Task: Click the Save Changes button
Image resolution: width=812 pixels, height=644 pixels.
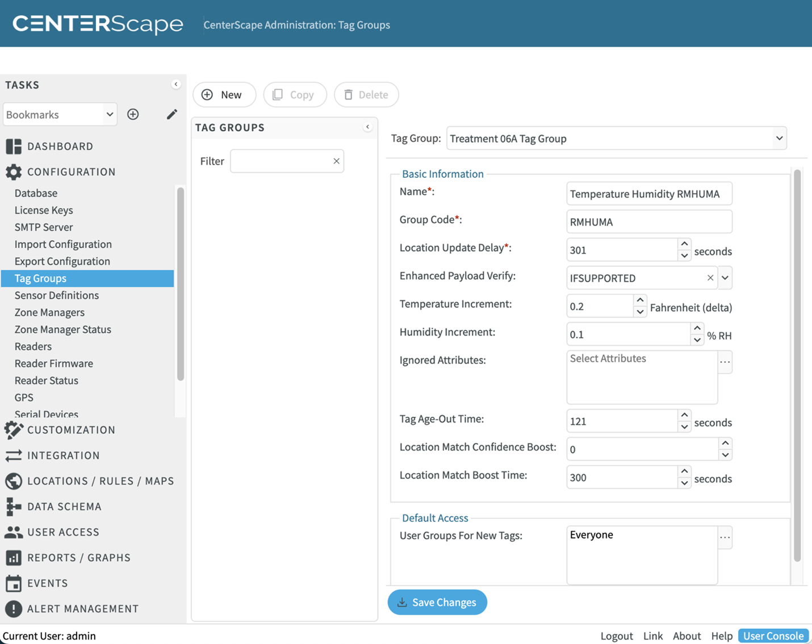Action: click(437, 602)
